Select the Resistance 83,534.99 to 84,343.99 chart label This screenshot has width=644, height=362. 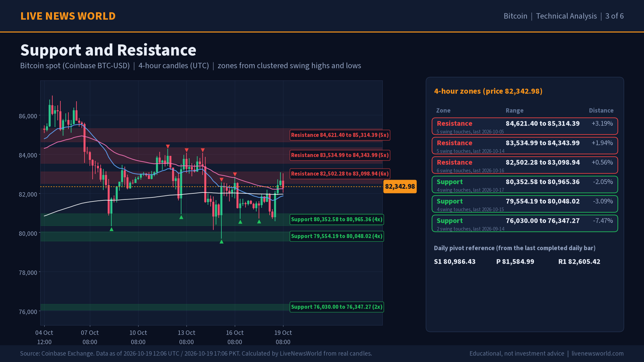340,155
